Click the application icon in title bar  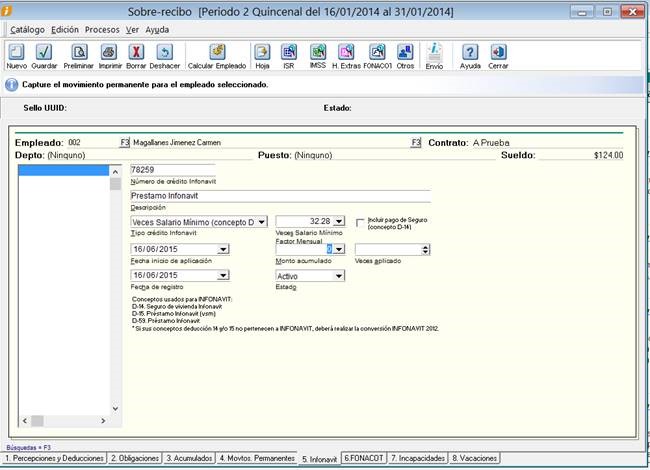pyautogui.click(x=6, y=11)
